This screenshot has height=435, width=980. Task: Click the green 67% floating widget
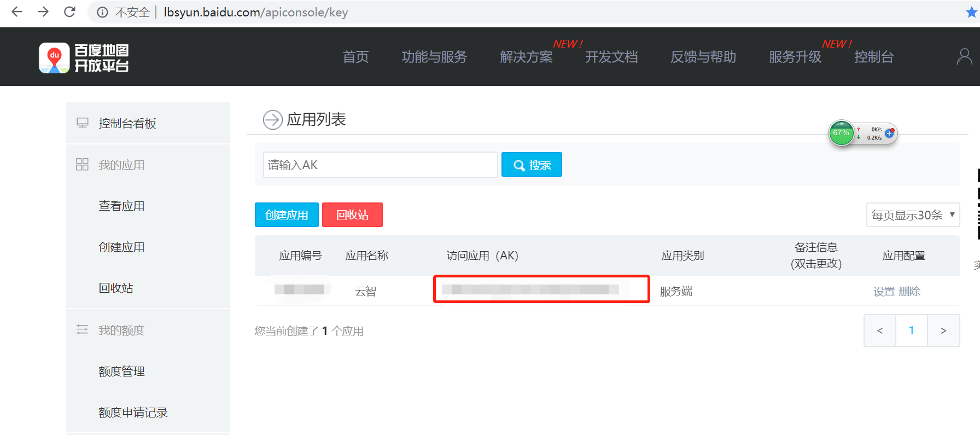click(841, 133)
